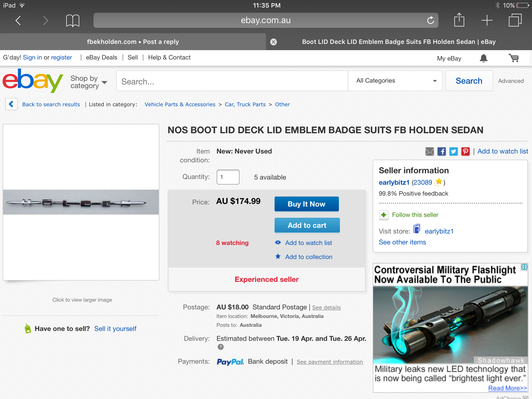Click the store door icon

coord(417,229)
